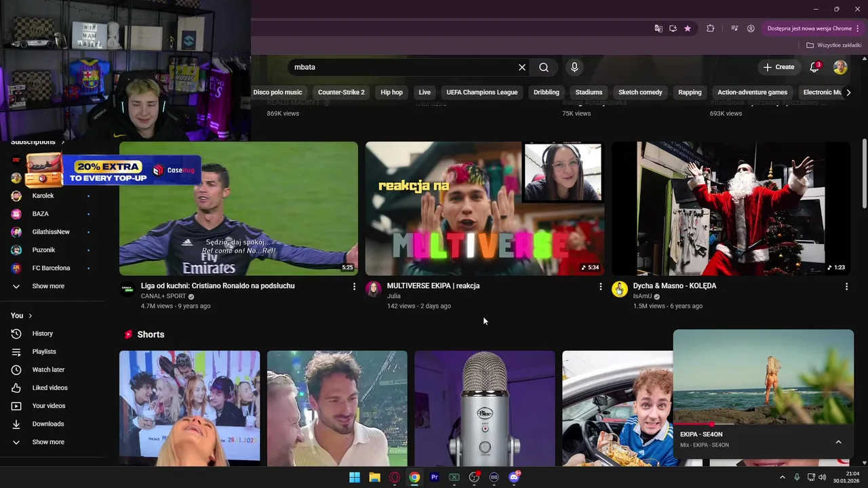
Task: Open Julia channel avatar
Action: tap(374, 289)
